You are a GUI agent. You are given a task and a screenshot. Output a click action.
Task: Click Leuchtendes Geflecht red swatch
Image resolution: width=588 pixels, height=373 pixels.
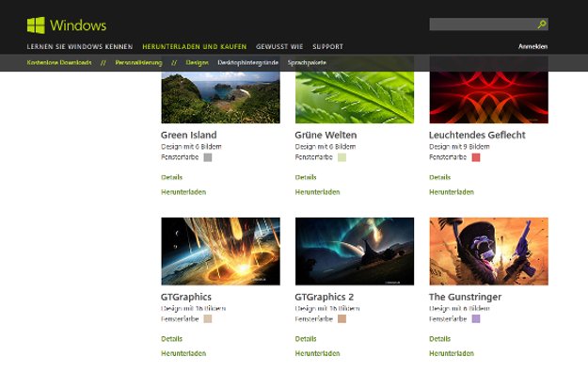[x=476, y=157]
